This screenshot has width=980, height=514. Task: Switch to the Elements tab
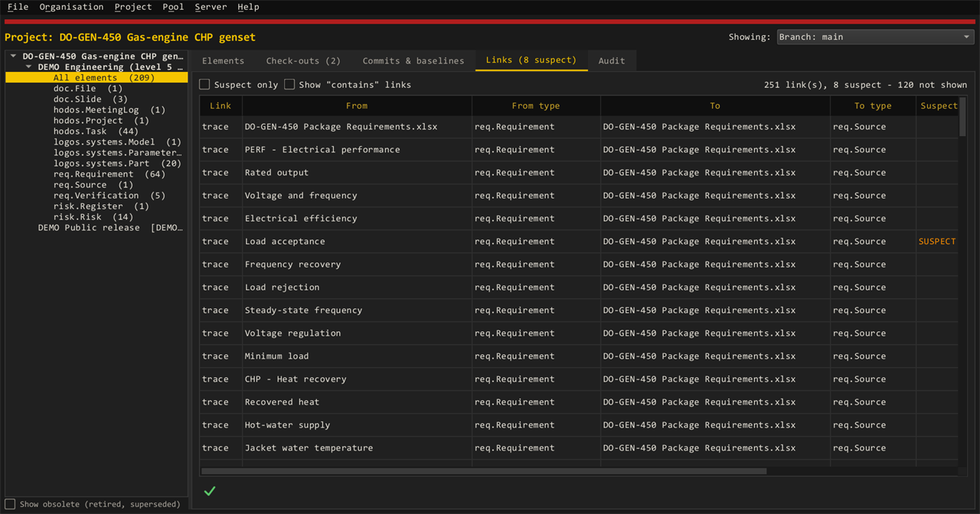pyautogui.click(x=223, y=60)
